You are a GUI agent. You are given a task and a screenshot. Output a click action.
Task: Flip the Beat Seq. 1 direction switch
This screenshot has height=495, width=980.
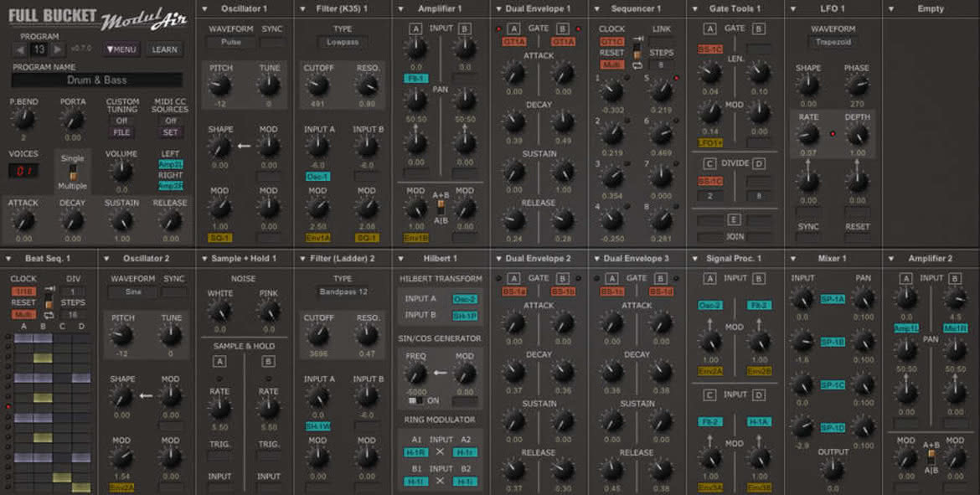(x=49, y=302)
